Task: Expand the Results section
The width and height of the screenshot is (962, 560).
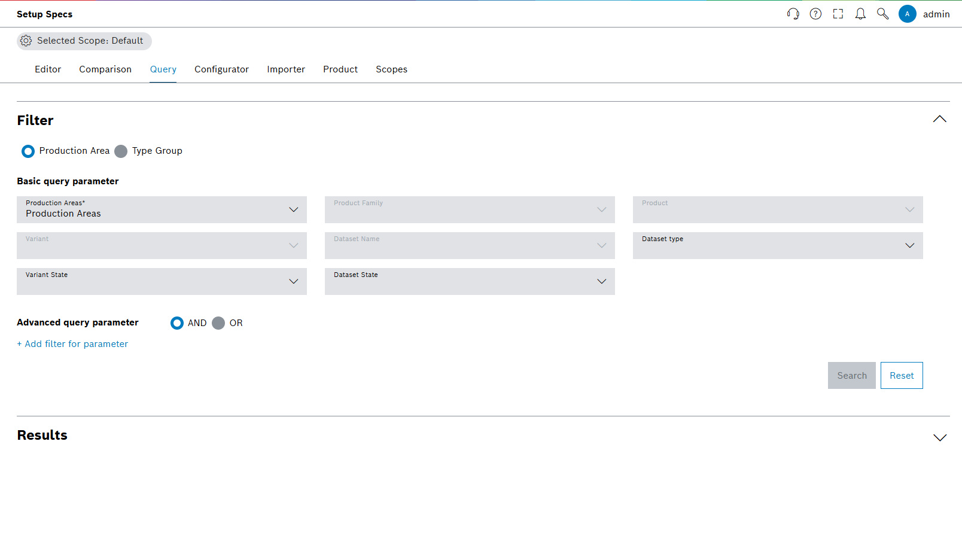Action: point(939,437)
